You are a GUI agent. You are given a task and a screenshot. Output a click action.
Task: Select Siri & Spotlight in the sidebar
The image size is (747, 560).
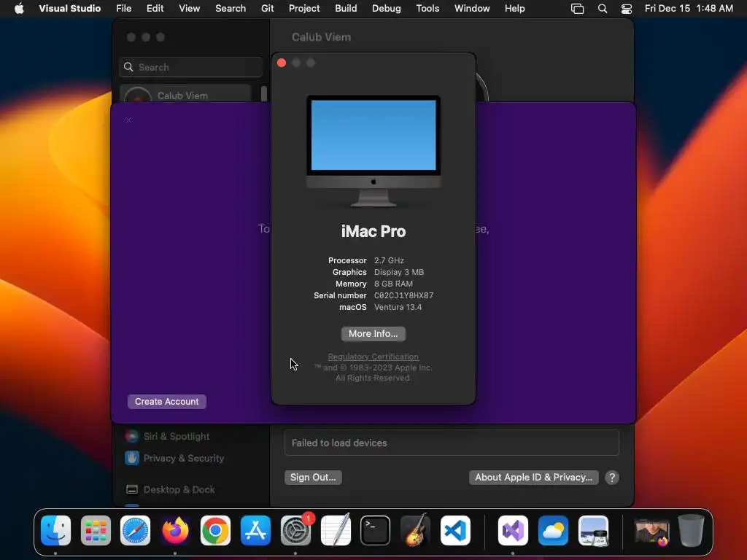(177, 436)
